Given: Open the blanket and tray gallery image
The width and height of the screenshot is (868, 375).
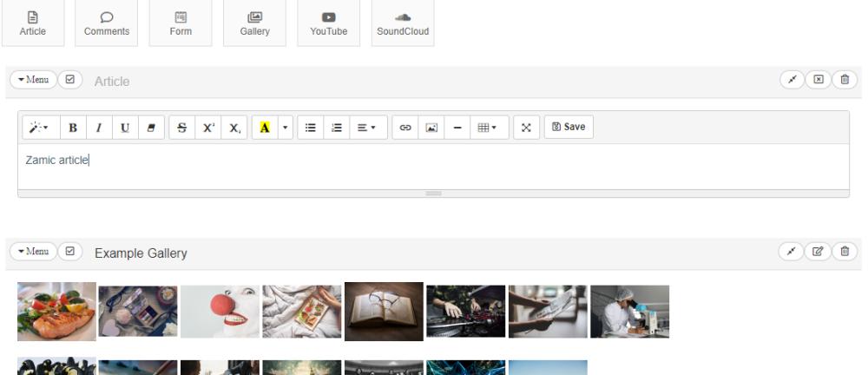Looking at the screenshot, I should pyautogui.click(x=302, y=312).
